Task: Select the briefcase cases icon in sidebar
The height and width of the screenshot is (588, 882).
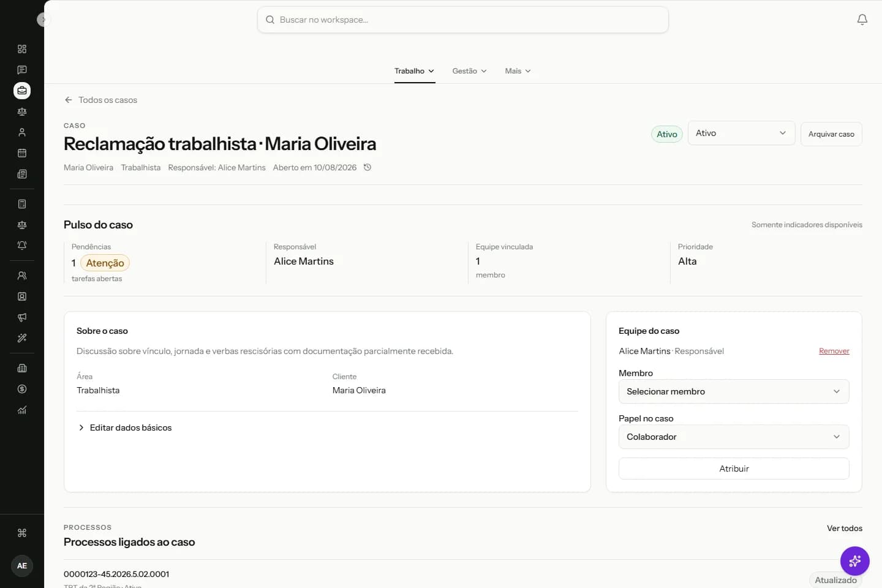Action: pos(22,91)
